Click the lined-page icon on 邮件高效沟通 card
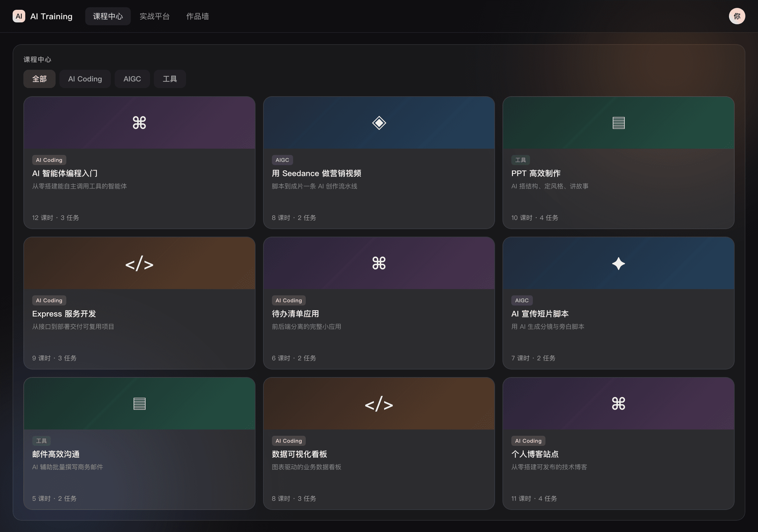Viewport: 758px width, 532px height. pos(139,404)
